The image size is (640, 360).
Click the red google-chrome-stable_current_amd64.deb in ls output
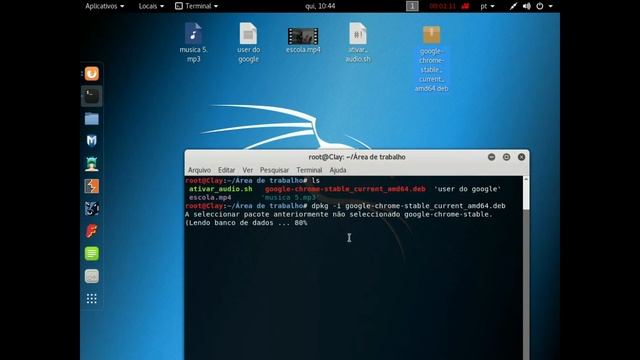point(345,189)
